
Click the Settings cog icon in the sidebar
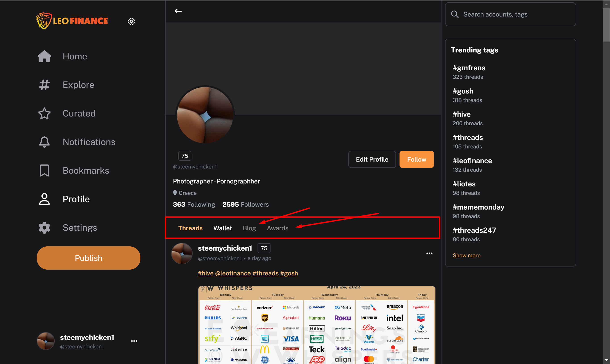click(44, 228)
